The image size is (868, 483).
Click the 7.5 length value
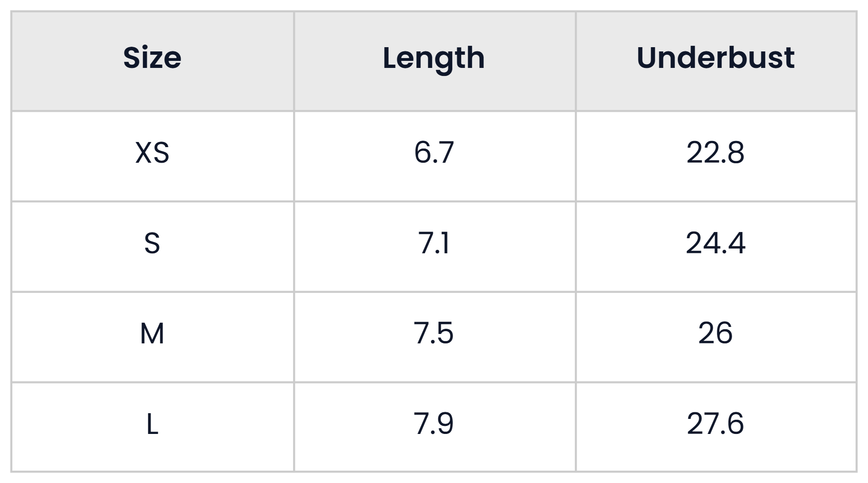(x=434, y=333)
